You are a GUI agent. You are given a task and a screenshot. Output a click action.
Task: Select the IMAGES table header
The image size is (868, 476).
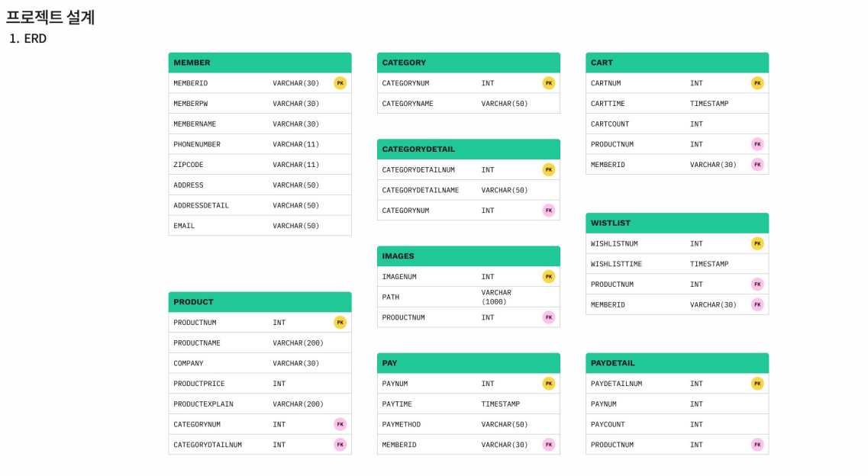pyautogui.click(x=468, y=256)
